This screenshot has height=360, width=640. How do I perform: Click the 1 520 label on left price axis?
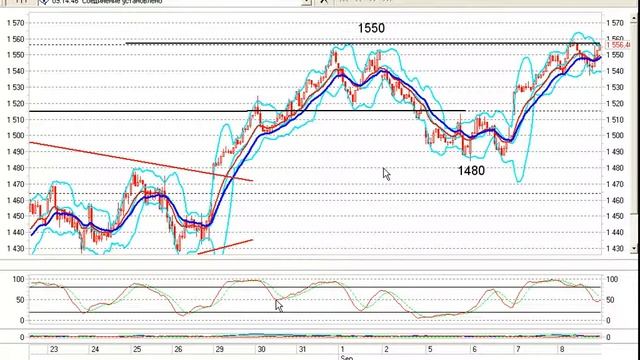pyautogui.click(x=16, y=104)
